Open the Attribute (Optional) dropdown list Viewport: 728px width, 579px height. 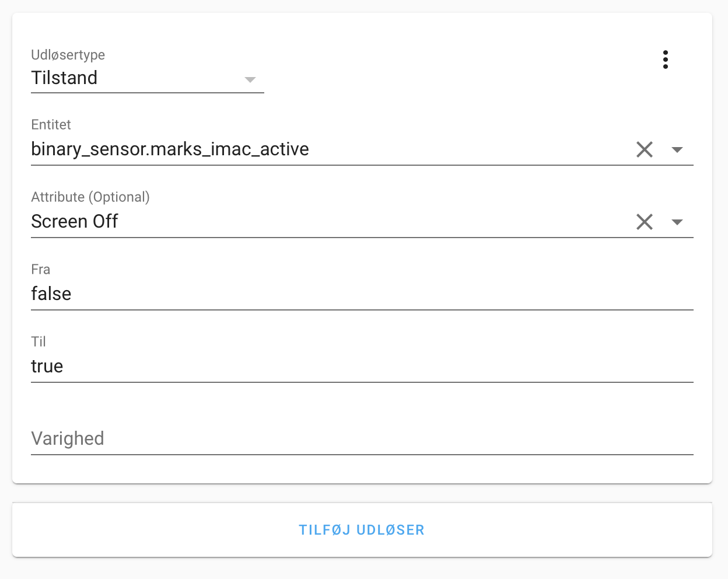(677, 222)
